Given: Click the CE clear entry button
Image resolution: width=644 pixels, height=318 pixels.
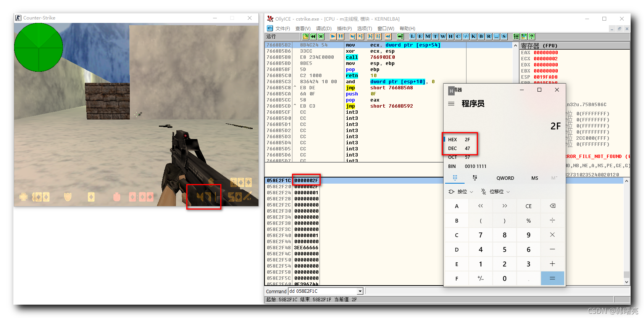Looking at the screenshot, I should tap(528, 206).
